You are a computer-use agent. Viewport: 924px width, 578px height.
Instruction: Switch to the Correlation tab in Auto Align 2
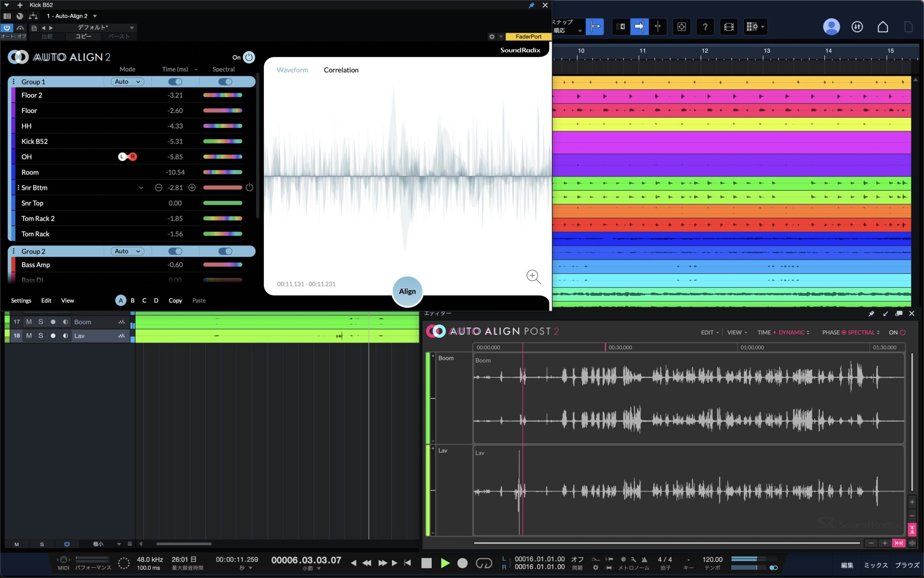click(341, 70)
